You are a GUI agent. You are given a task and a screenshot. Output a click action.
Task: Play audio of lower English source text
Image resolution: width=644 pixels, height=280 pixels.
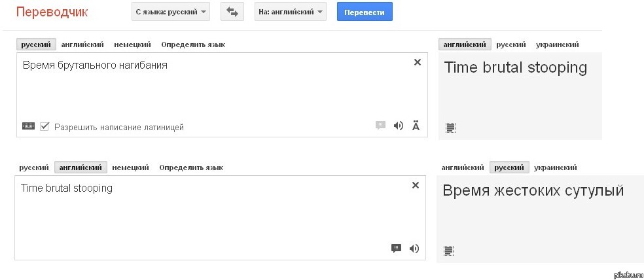click(x=414, y=249)
